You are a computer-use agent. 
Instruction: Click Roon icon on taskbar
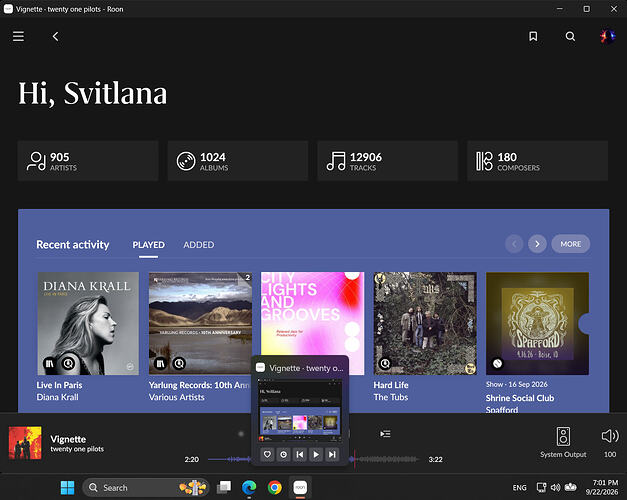click(x=300, y=488)
